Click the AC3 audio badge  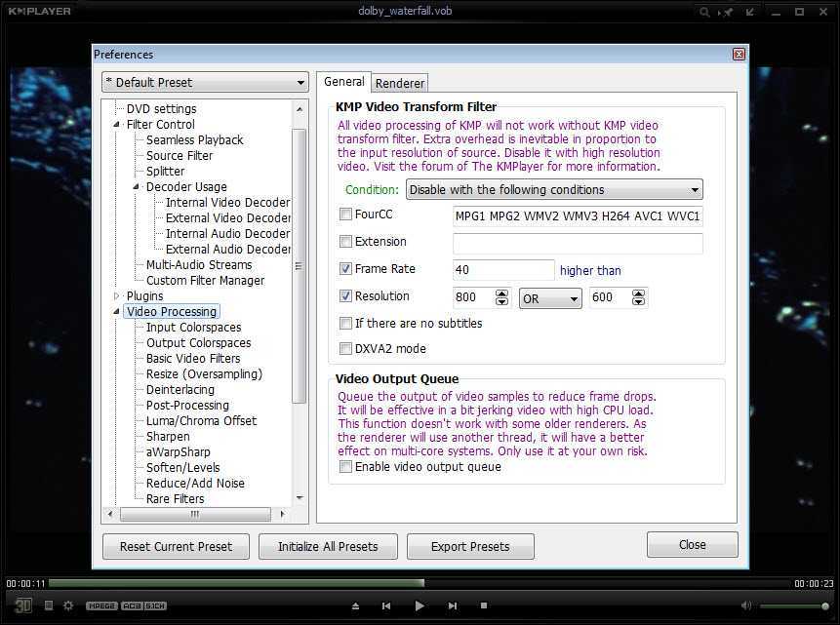(132, 605)
